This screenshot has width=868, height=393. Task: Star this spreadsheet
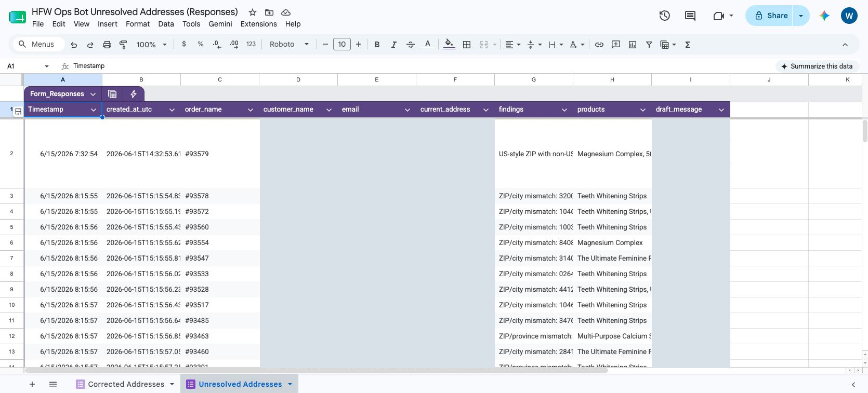(253, 12)
